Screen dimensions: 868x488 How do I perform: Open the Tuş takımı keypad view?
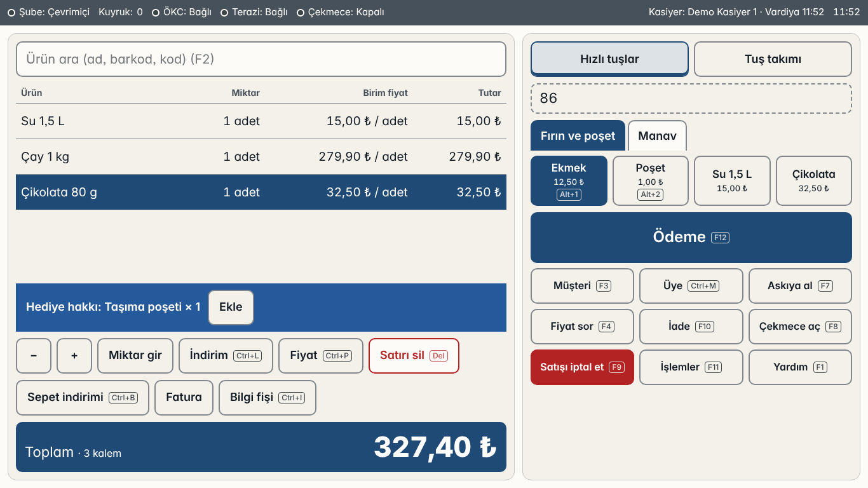tap(773, 59)
